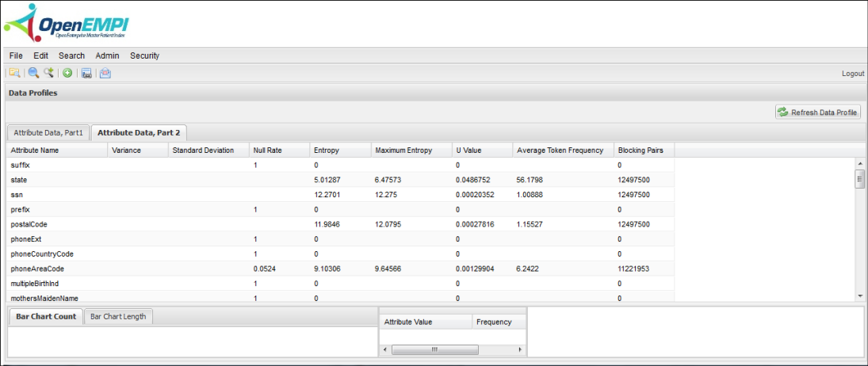Click the blue magnifier search icon

(33, 73)
